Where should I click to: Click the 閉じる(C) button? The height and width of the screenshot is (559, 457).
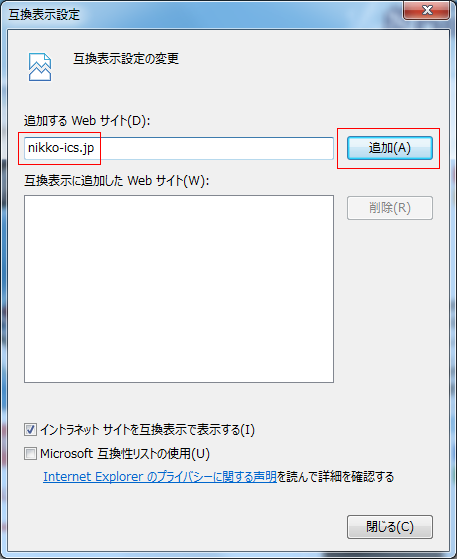pos(390,527)
